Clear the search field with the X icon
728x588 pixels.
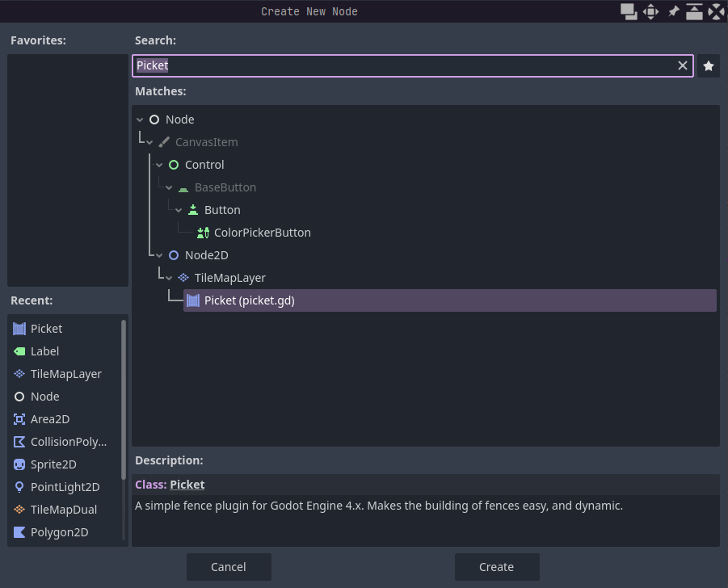[x=683, y=65]
